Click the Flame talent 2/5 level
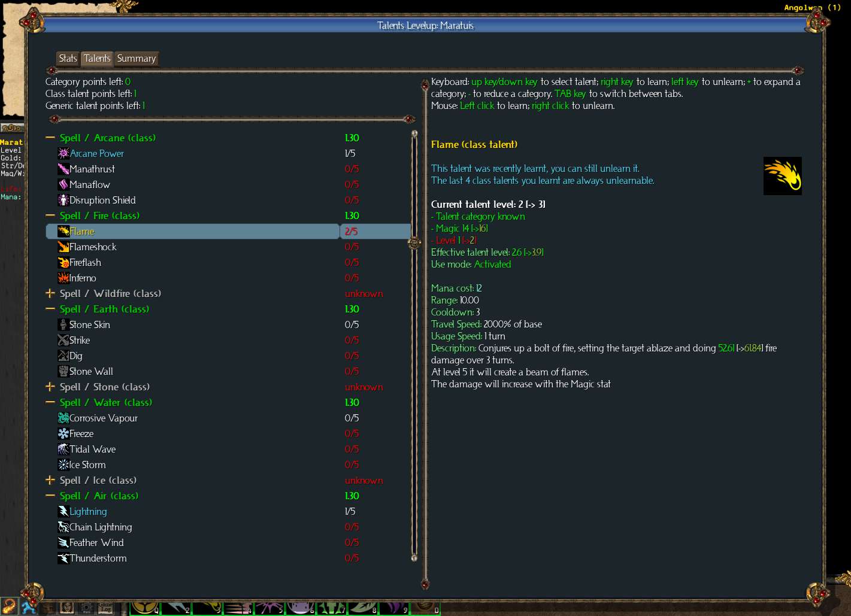The image size is (851, 616). (352, 231)
